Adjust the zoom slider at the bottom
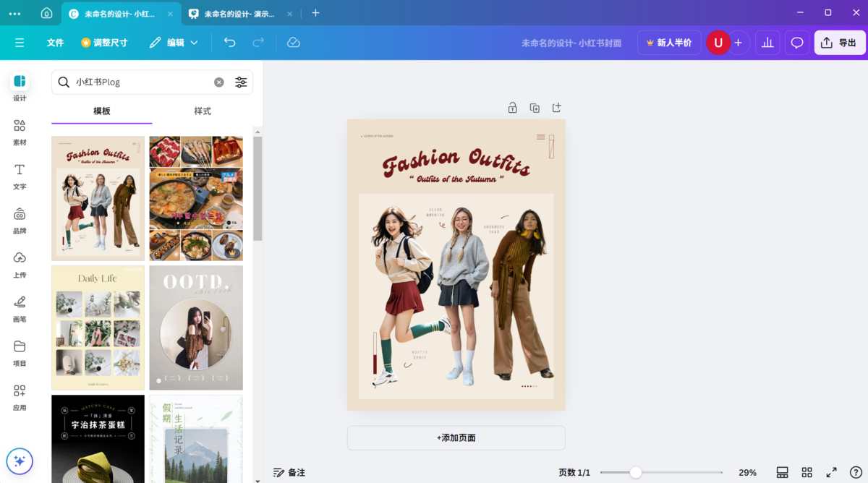The height and width of the screenshot is (483, 868). (x=637, y=472)
